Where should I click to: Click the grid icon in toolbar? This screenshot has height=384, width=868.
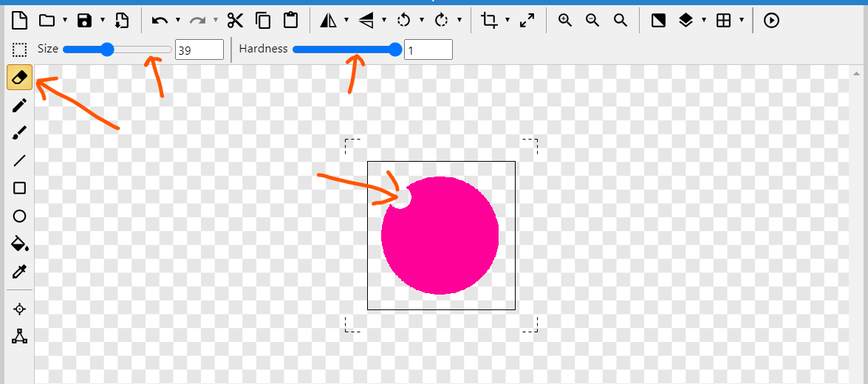coord(723,21)
